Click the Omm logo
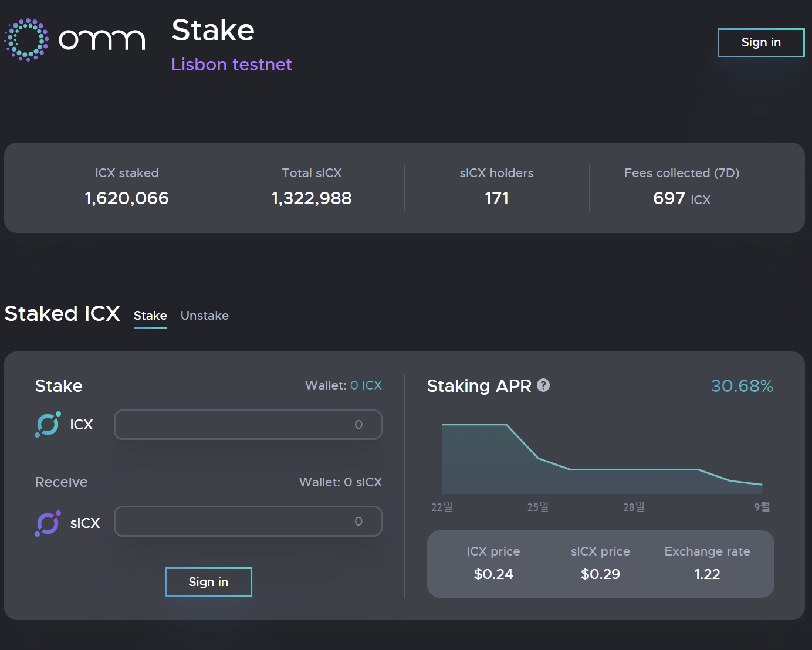 point(75,40)
